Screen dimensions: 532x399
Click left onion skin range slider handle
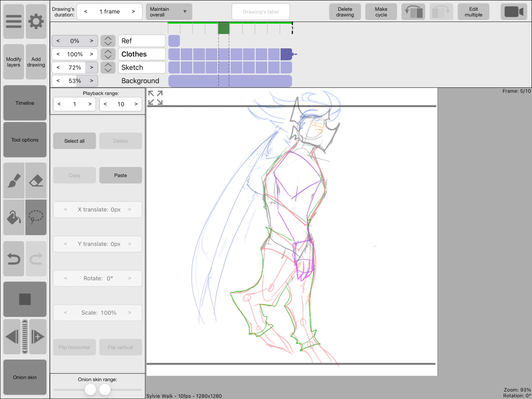[x=90, y=389]
